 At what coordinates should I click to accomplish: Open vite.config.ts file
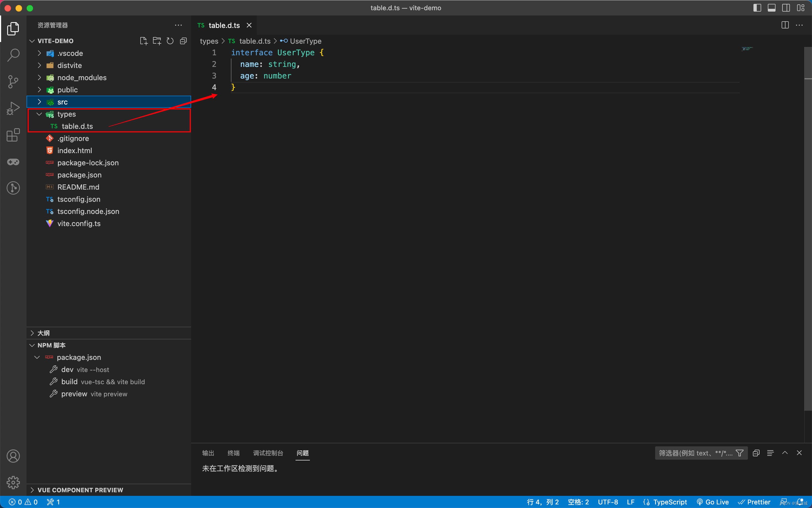(x=109, y=223)
